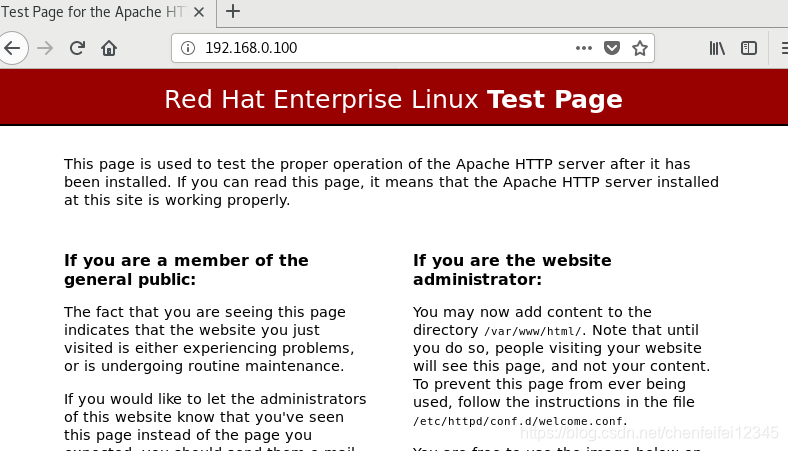Reload the current page
788x451 pixels.
tap(77, 48)
